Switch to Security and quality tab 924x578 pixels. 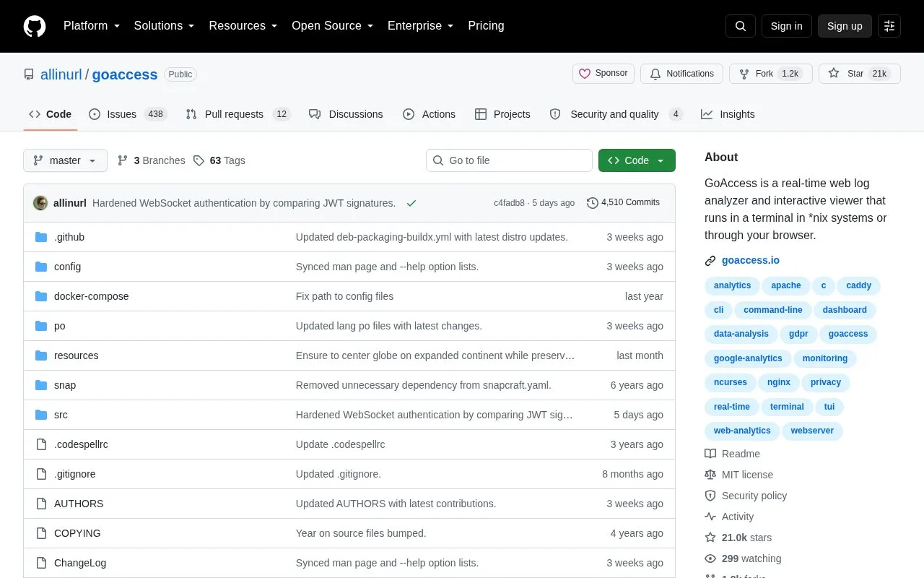(x=616, y=114)
